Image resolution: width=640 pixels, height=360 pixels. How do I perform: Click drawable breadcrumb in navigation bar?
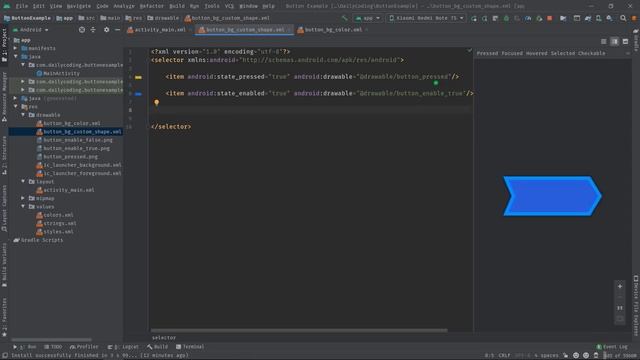pos(163,18)
